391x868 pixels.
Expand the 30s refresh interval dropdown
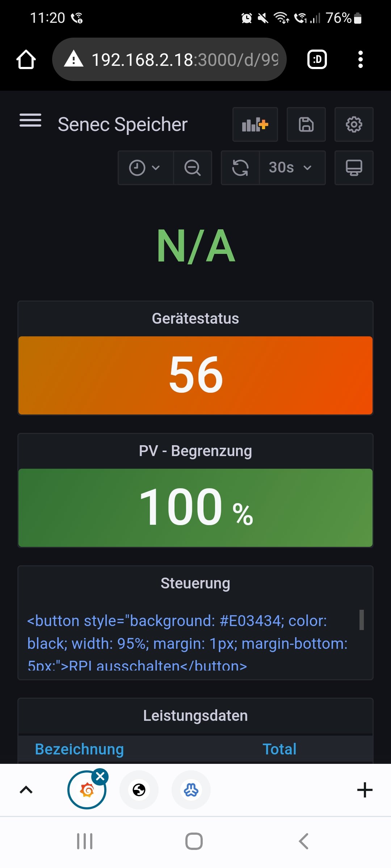point(292,168)
